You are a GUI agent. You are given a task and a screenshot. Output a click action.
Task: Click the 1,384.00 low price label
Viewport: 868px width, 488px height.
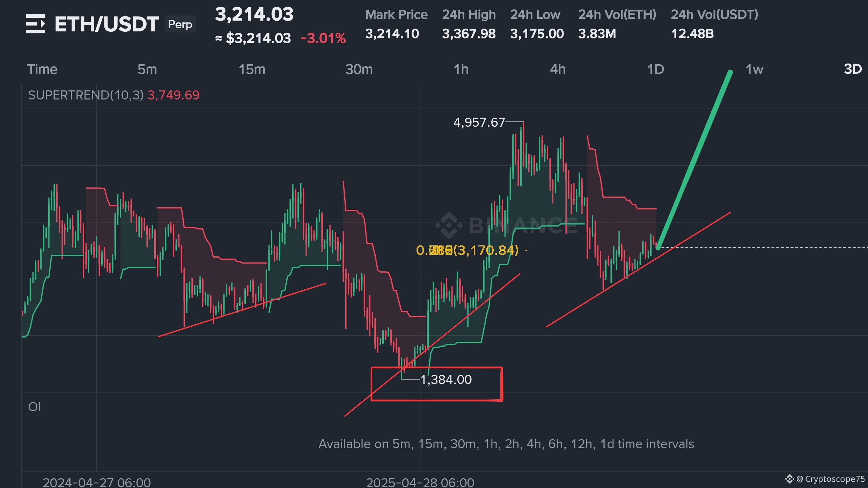pyautogui.click(x=446, y=379)
